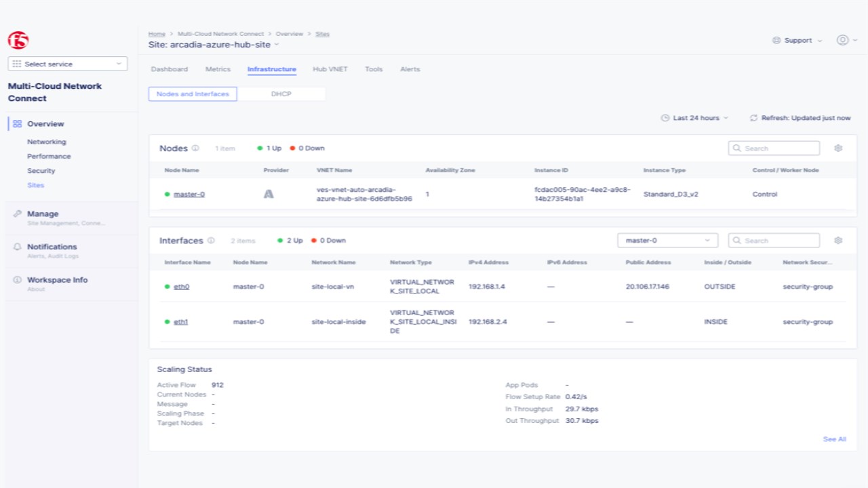Open the master-0 node link
Image resolution: width=868 pixels, height=488 pixels.
point(189,195)
